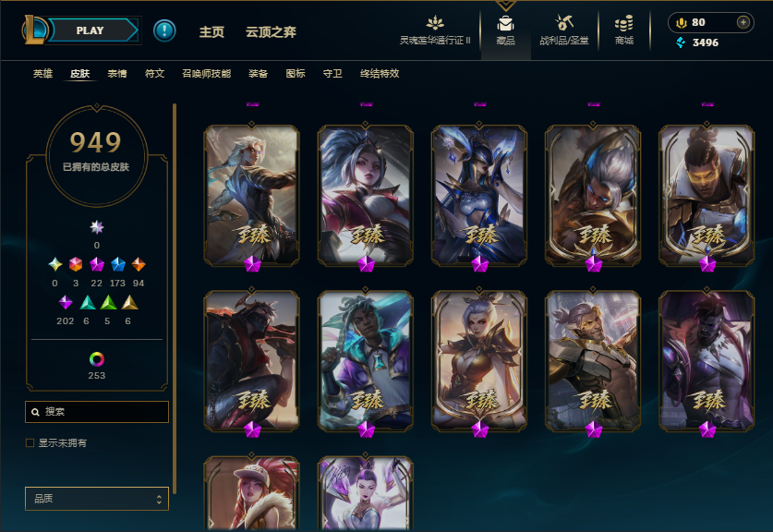773x532 pixels.
Task: Go to 云顶之弈 page
Action: pyautogui.click(x=271, y=32)
